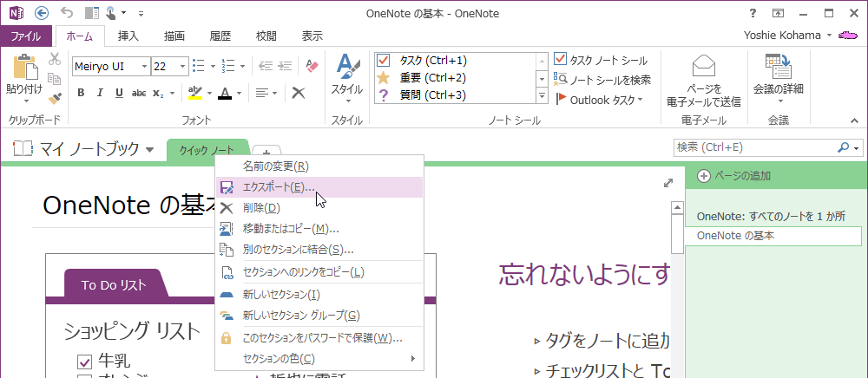Viewport: 868px width, 378px height.
Task: Click the full page view expand arrow
Action: (x=668, y=183)
